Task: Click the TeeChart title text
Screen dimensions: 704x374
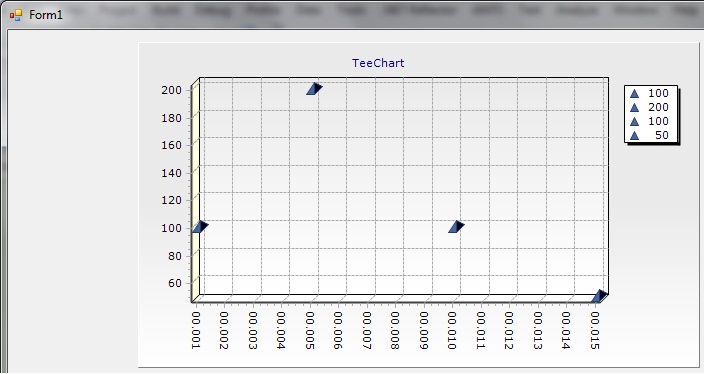Action: (x=378, y=63)
